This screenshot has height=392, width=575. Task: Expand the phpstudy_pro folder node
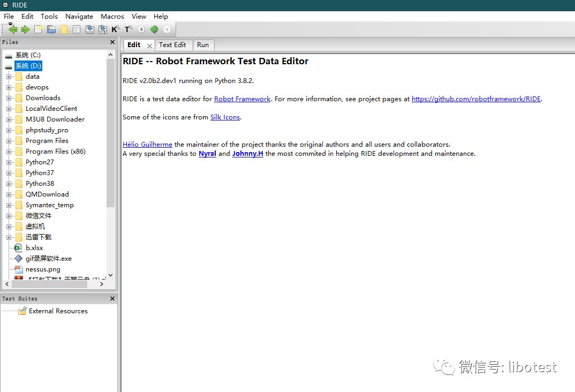coord(9,131)
